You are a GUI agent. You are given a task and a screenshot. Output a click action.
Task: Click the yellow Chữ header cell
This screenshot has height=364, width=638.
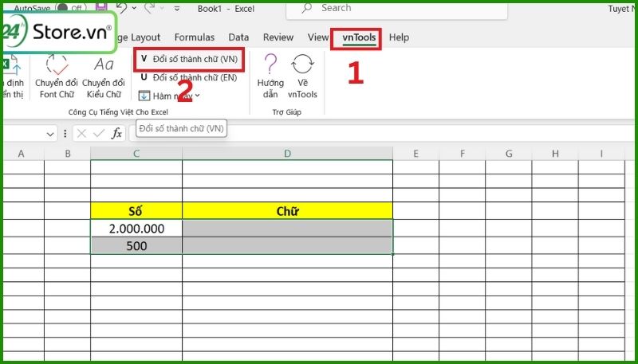(x=288, y=211)
